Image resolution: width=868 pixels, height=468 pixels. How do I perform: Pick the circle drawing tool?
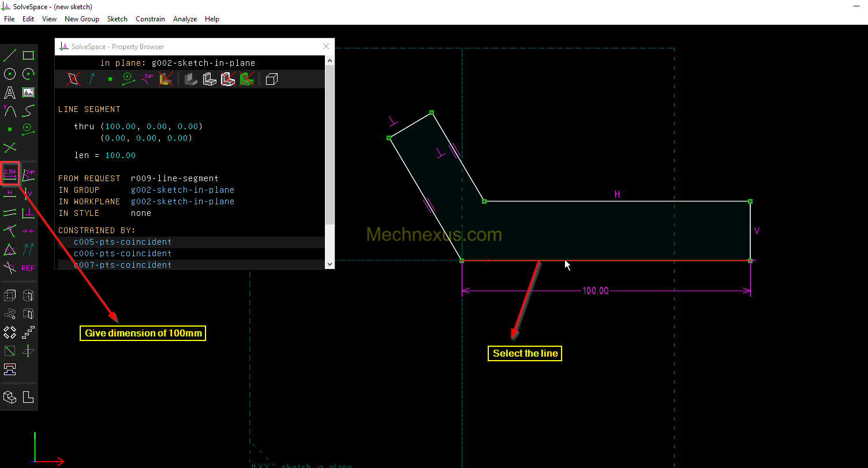[x=10, y=74]
